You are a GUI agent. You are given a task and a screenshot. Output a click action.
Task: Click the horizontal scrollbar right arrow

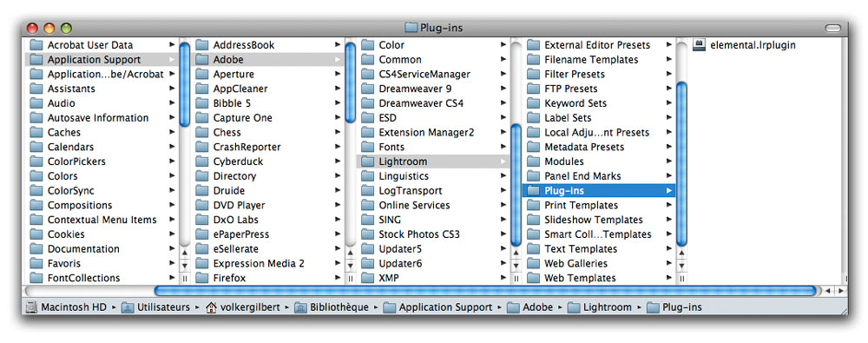841,290
